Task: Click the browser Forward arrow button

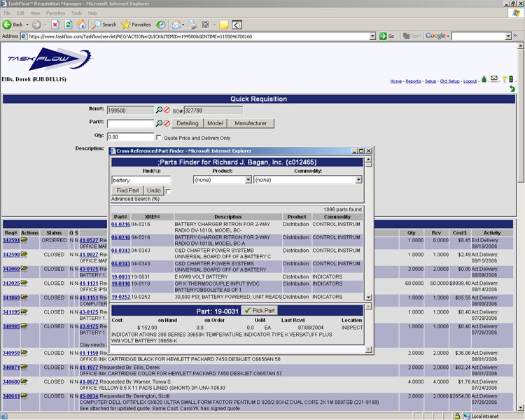Action: click(x=36, y=24)
